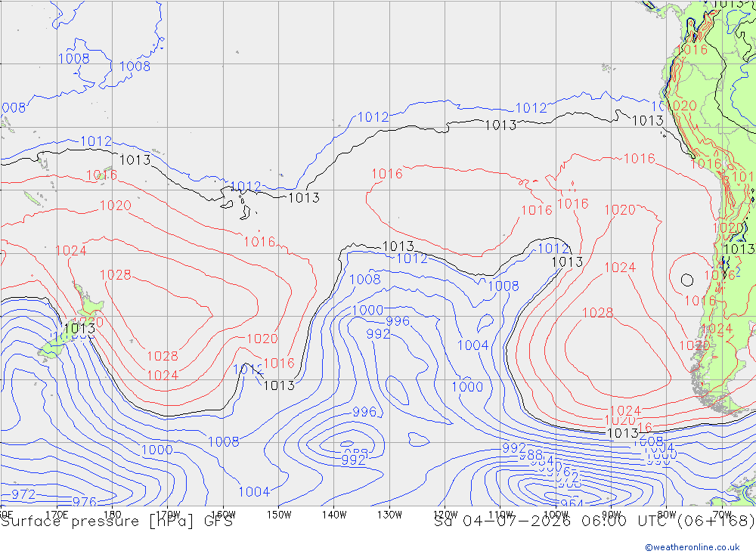Select the 170W longitude label
Image resolution: width=756 pixels, height=554 pixels.
point(168,515)
